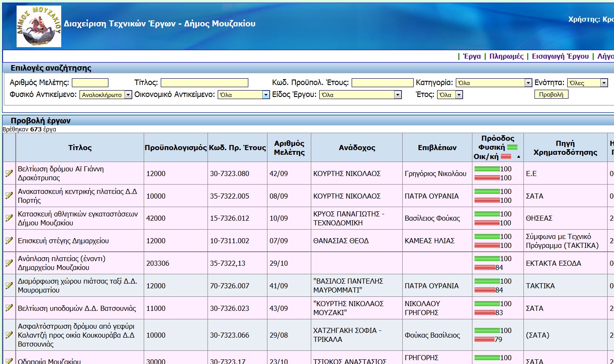614x364 pixels.
Task: Edit the Επισκευή στέγης Δημαρχείου project
Action: pos(9,240)
